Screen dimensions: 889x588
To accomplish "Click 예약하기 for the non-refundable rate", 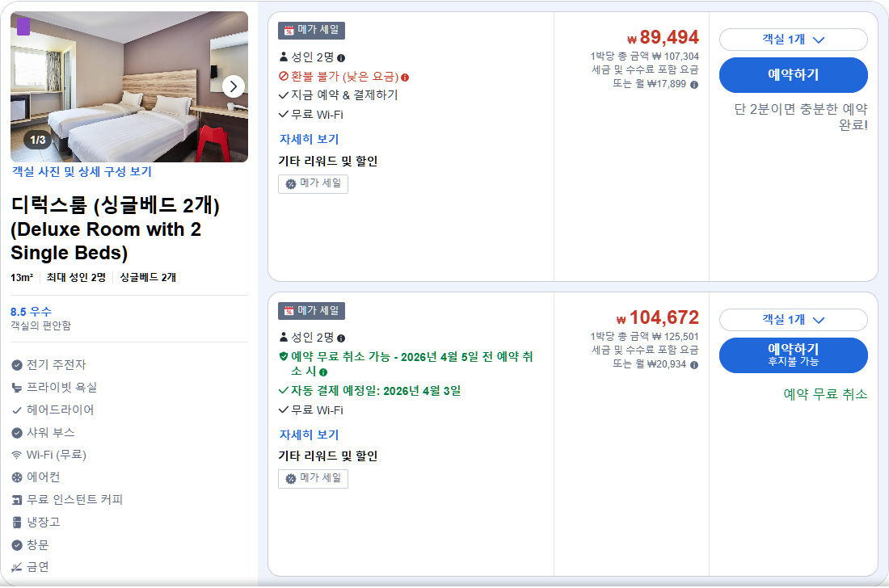I will 793,75.
